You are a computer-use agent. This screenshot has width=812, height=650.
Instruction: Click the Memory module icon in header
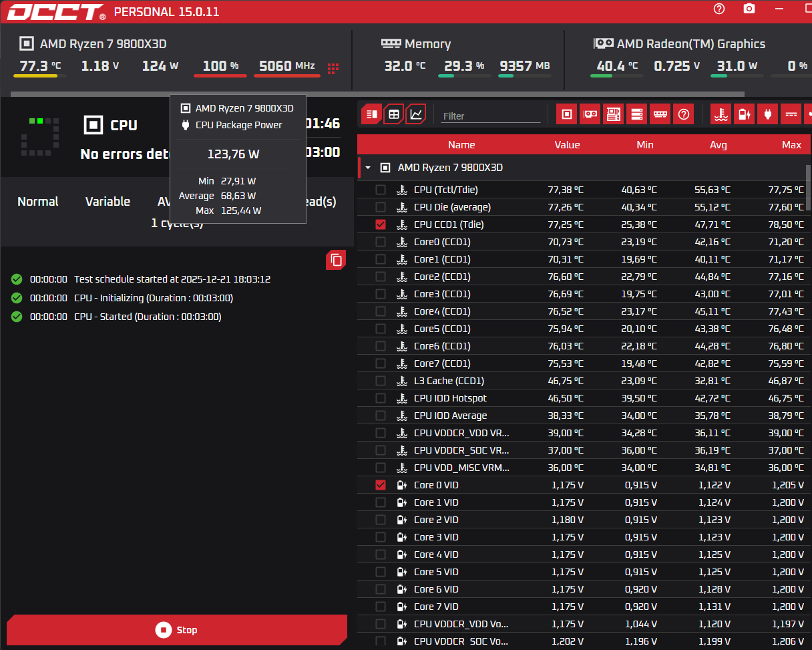pos(391,43)
